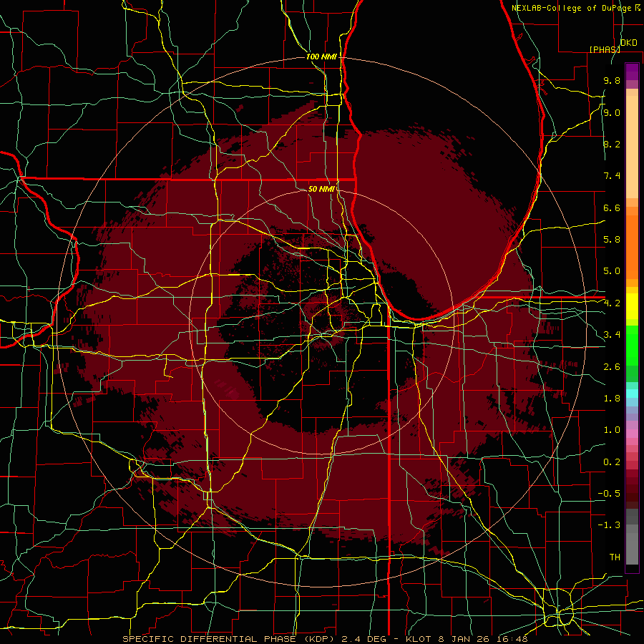Click the 5.8 scale value
The image size is (644, 644).
(x=612, y=240)
